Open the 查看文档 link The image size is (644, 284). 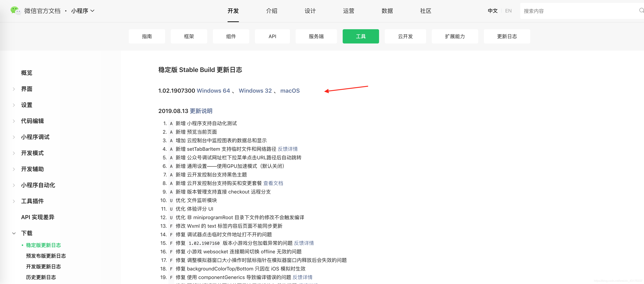tap(273, 183)
